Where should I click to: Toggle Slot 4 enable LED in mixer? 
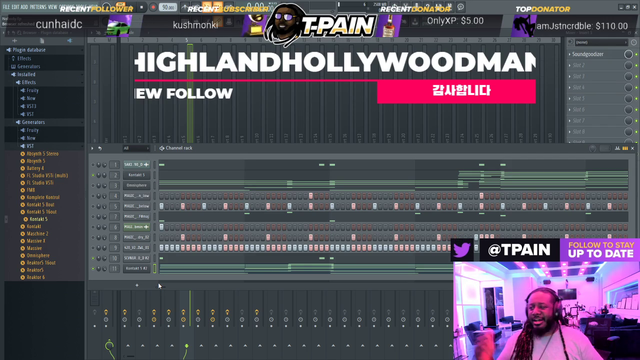pyautogui.click(x=636, y=87)
